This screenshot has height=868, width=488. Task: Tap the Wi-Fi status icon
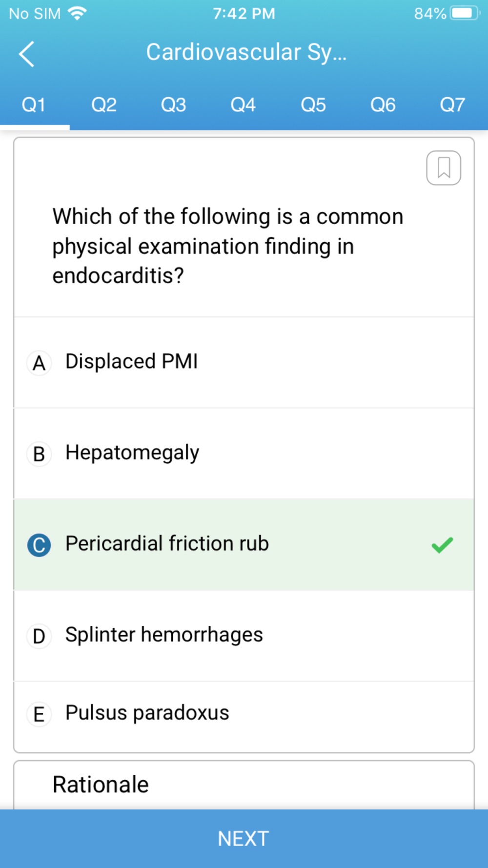click(77, 13)
